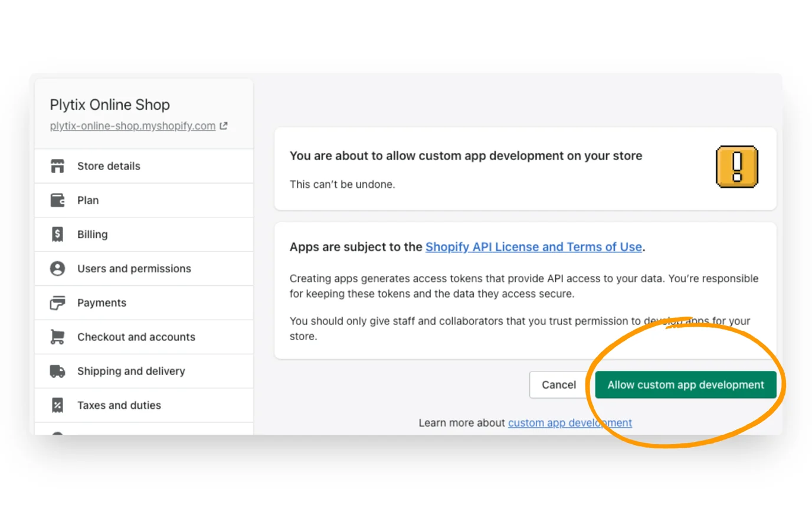Image resolution: width=812 pixels, height=508 pixels.
Task: Open the custom app development learn more link
Action: [570, 422]
